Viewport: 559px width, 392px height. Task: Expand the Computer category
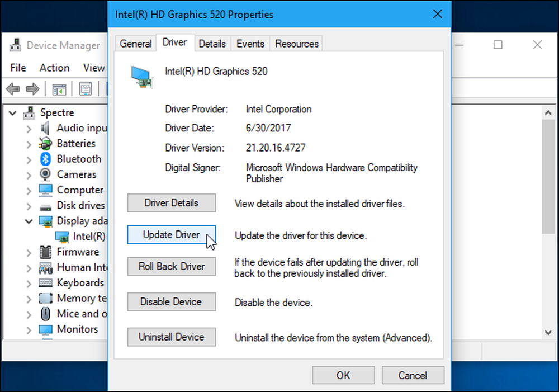point(29,191)
